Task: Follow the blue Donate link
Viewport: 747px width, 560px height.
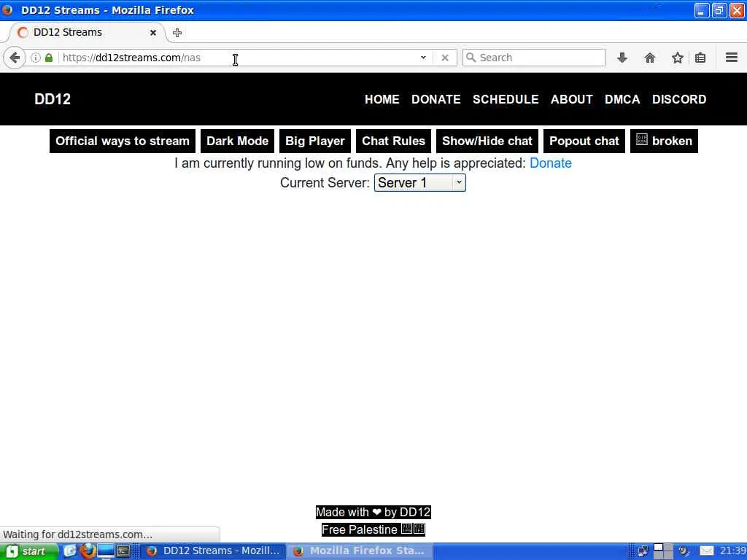Action: point(551,163)
